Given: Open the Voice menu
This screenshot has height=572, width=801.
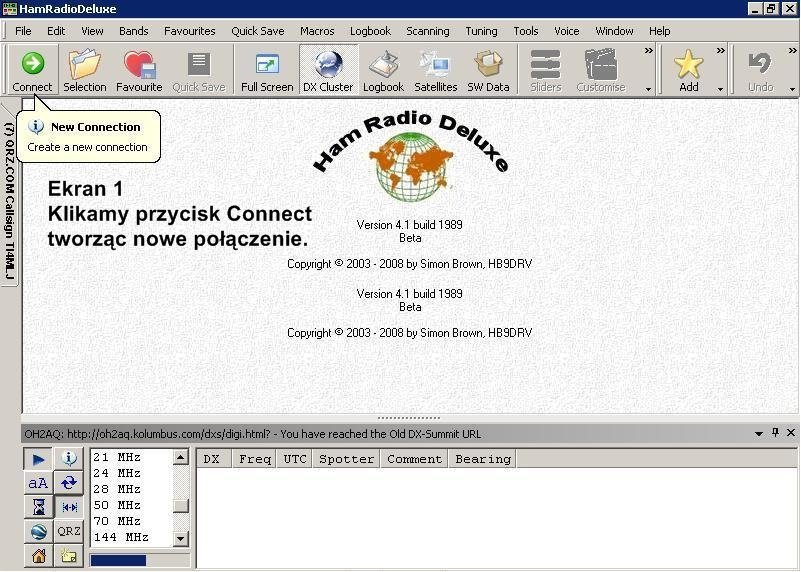Looking at the screenshot, I should coord(567,31).
